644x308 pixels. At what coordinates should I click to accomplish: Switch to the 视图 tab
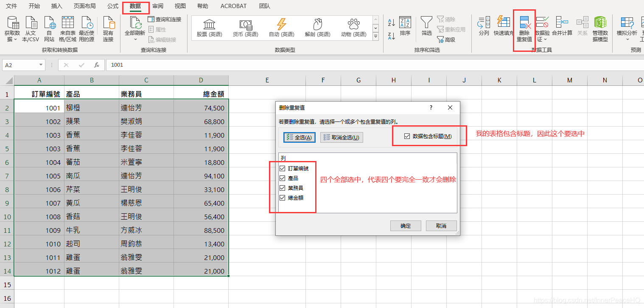[x=180, y=6]
